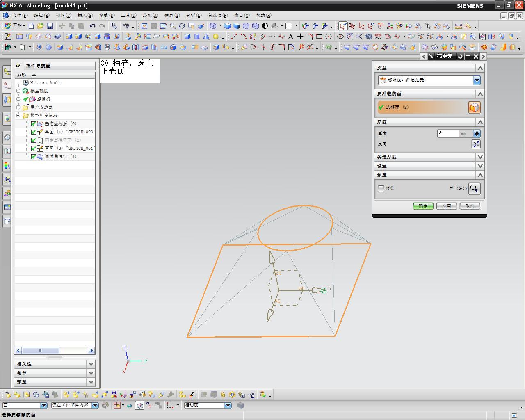Click the mirror assembly icon in the bottom toolbar
Viewport: 525px width, 420px height.
[x=114, y=395]
